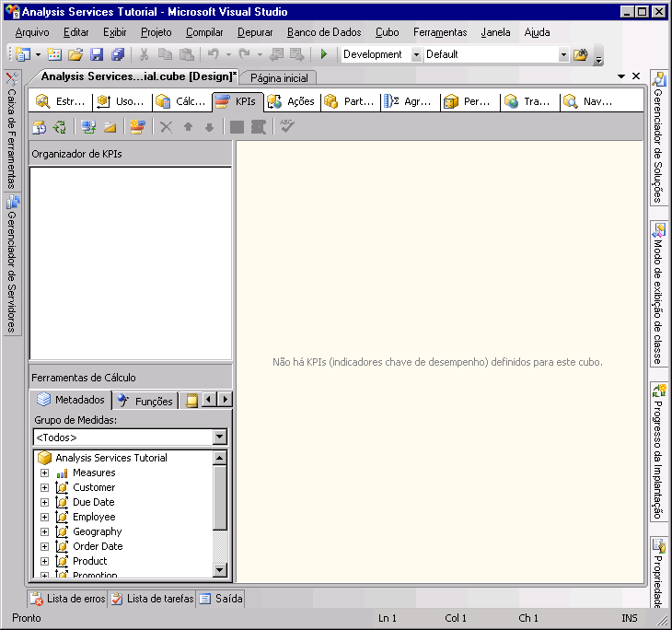This screenshot has width=672, height=630.
Task: Click the Reconnect icon in KPI toolbar
Action: coord(60,127)
